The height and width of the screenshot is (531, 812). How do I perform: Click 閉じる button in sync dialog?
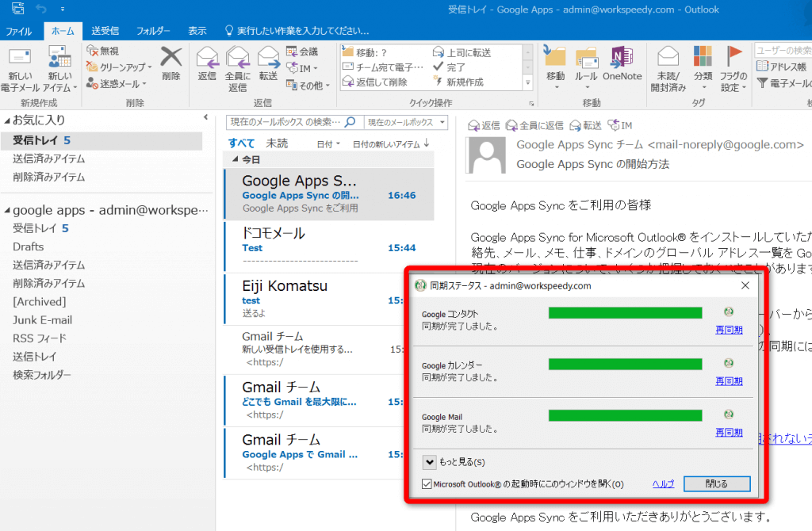tap(717, 483)
